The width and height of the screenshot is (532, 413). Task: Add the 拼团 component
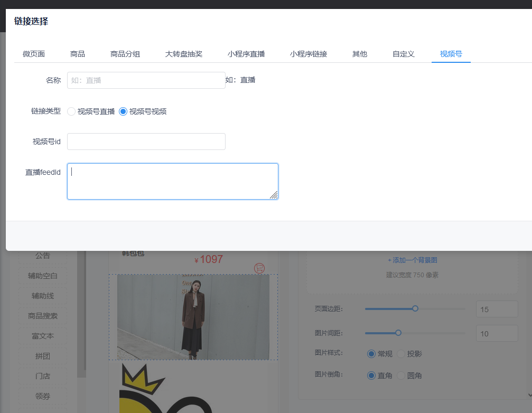[x=43, y=355]
